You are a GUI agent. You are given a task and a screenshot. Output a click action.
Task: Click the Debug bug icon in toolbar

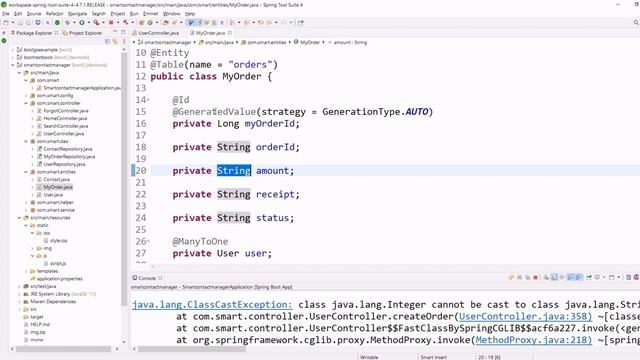(67, 22)
